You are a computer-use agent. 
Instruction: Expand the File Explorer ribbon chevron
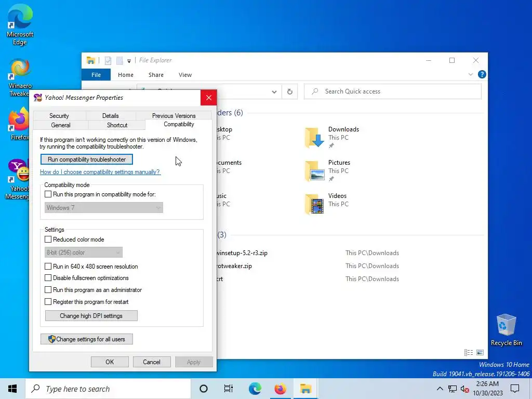(x=471, y=74)
